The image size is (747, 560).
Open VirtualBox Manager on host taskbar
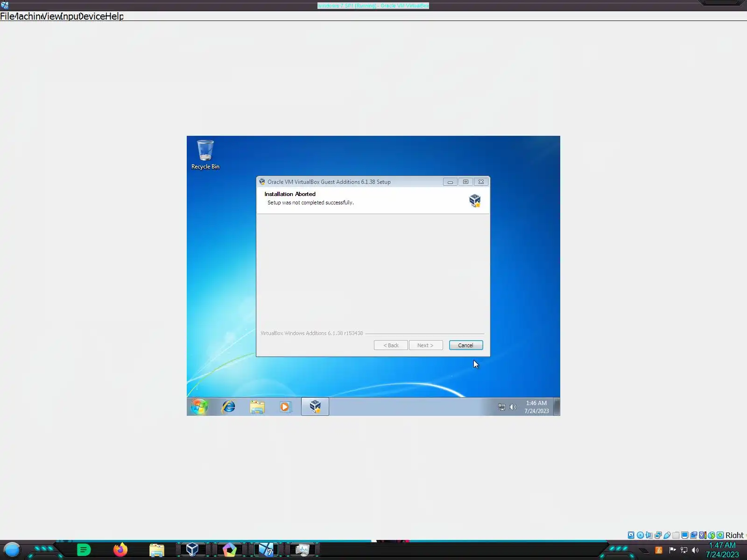[192, 550]
